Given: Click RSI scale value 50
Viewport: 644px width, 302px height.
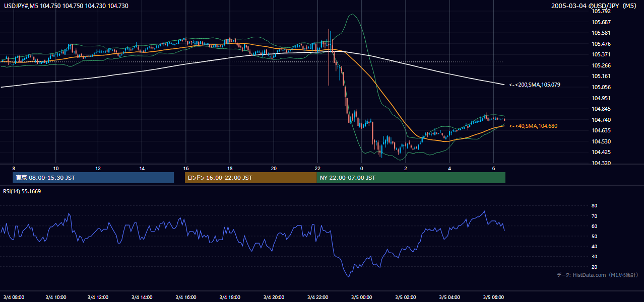Looking at the screenshot, I should 594,236.
